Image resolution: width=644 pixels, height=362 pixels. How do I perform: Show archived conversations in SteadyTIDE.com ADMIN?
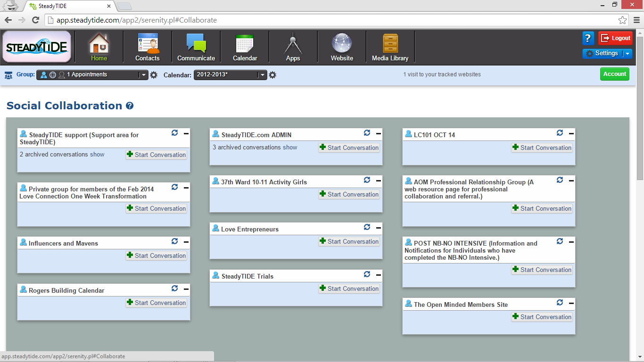point(290,148)
